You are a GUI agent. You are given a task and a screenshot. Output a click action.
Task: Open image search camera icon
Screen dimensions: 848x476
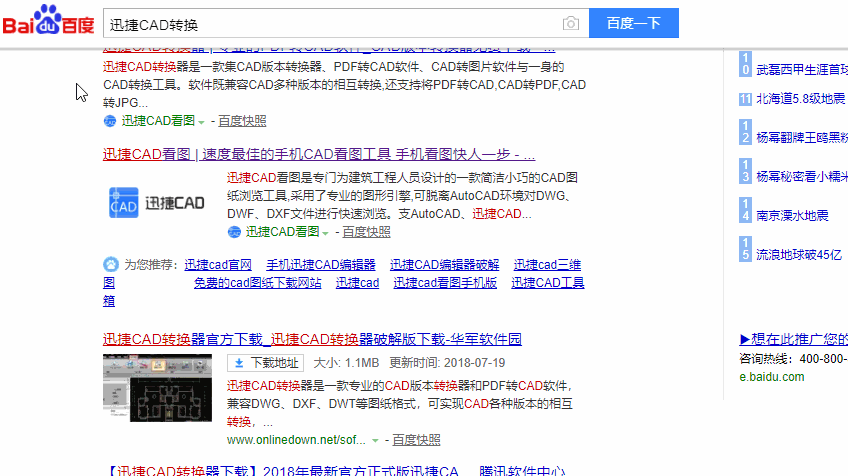coord(571,23)
